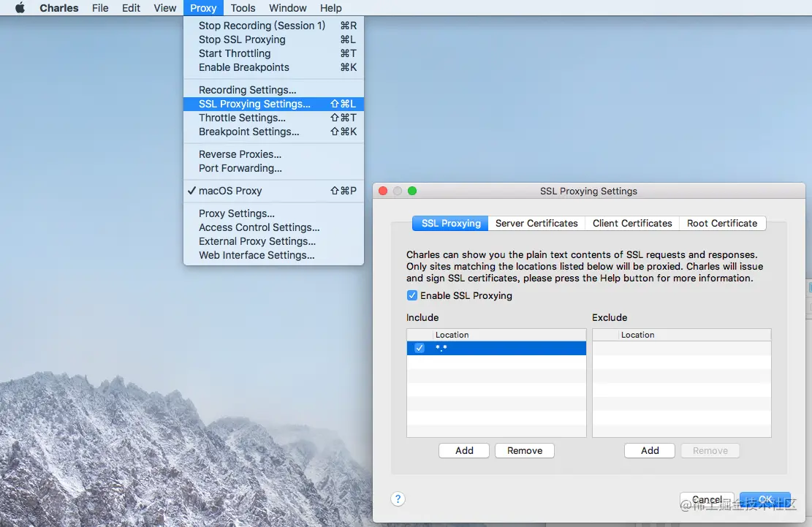Open the Edit menu
Image resolution: width=812 pixels, height=527 pixels.
[131, 8]
